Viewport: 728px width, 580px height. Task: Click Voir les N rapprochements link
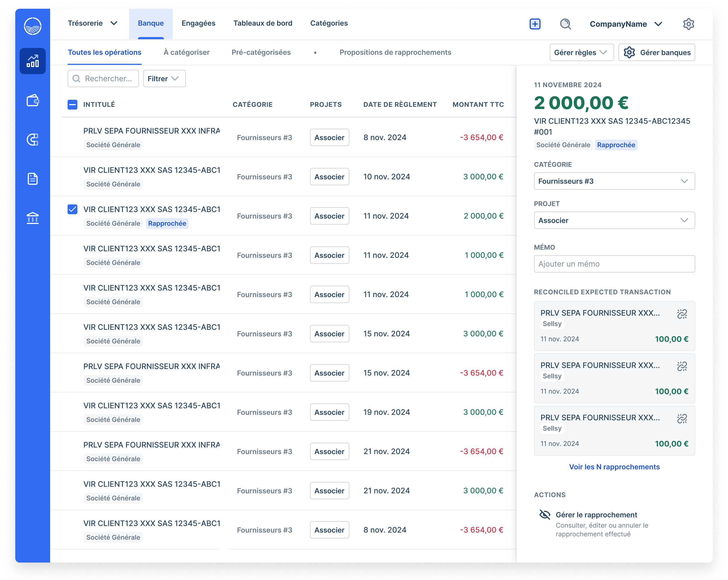click(x=614, y=467)
